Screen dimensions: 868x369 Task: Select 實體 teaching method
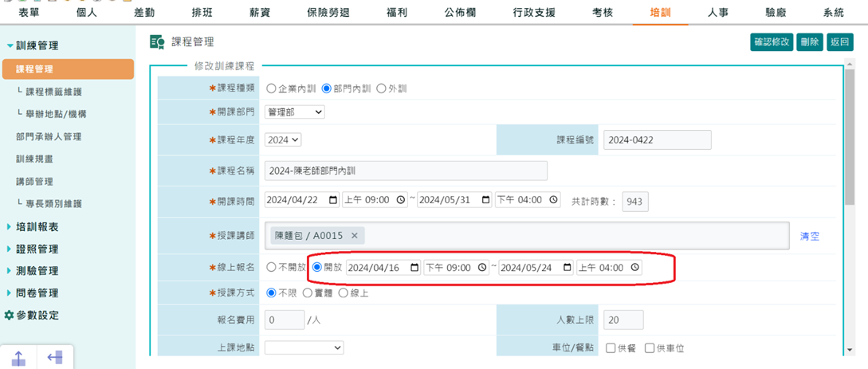click(x=307, y=293)
